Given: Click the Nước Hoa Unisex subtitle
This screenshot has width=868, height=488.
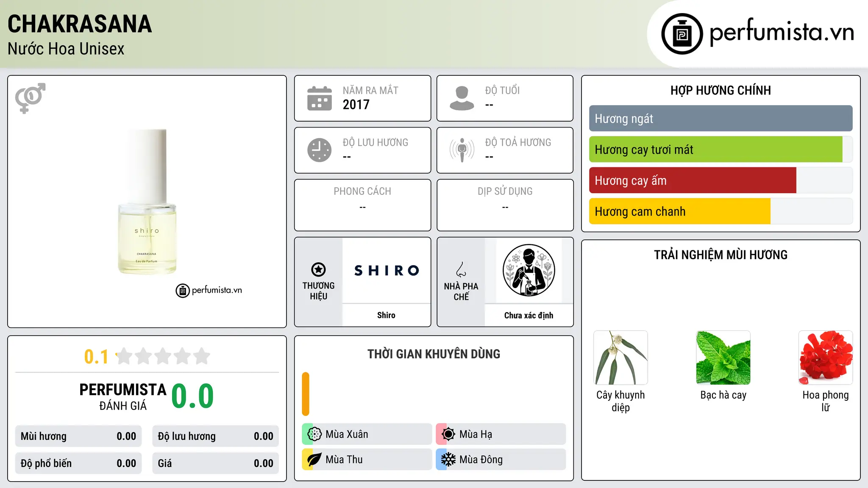Looking at the screenshot, I should tap(66, 49).
